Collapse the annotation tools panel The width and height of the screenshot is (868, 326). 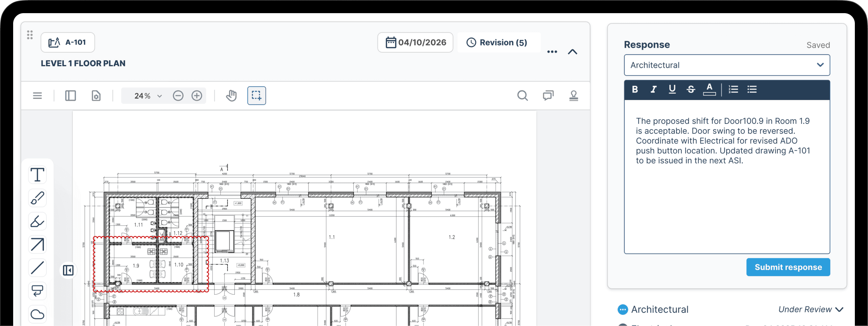pos(68,270)
